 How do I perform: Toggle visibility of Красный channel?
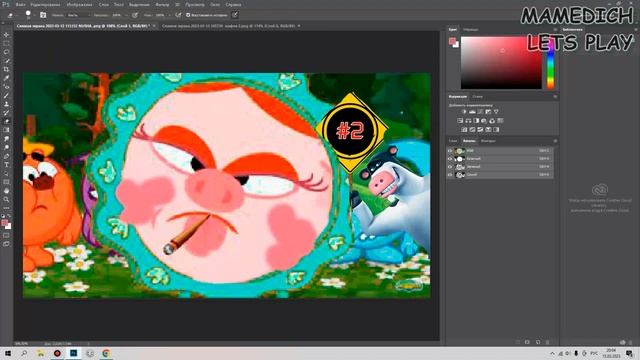pyautogui.click(x=450, y=159)
